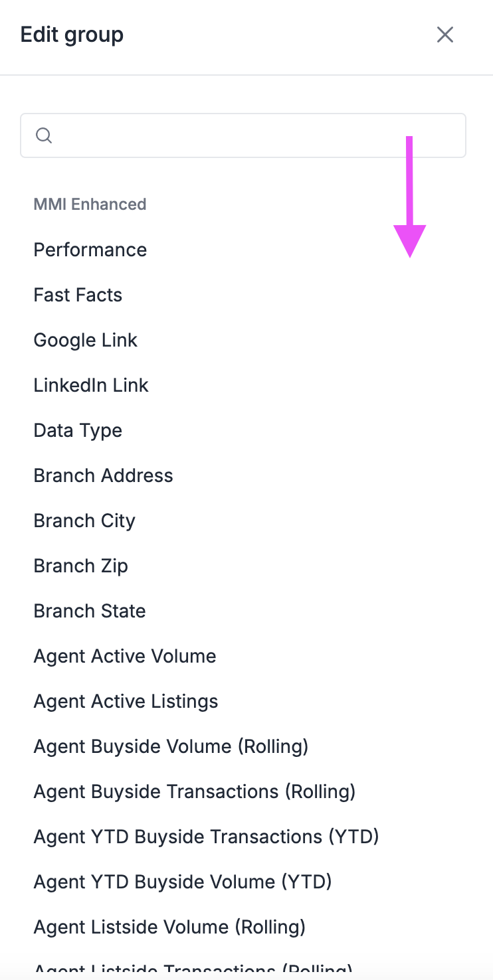493x980 pixels.
Task: Select the Agent Active Listings field
Action: [126, 701]
